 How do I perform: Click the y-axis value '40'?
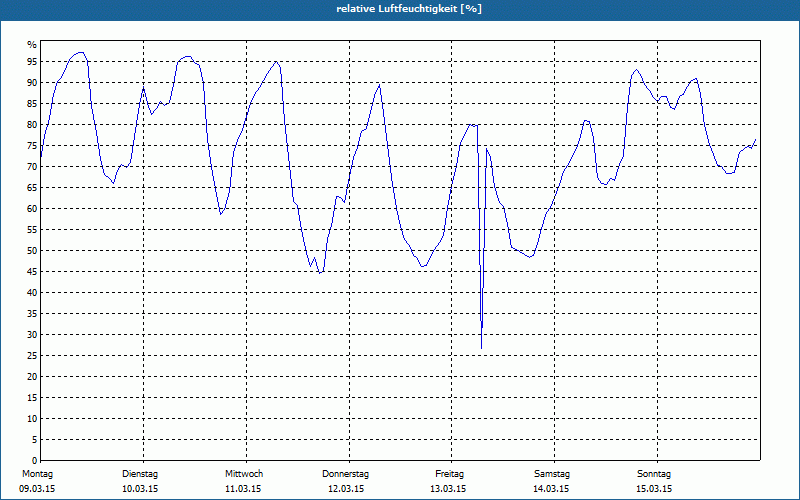pos(32,293)
